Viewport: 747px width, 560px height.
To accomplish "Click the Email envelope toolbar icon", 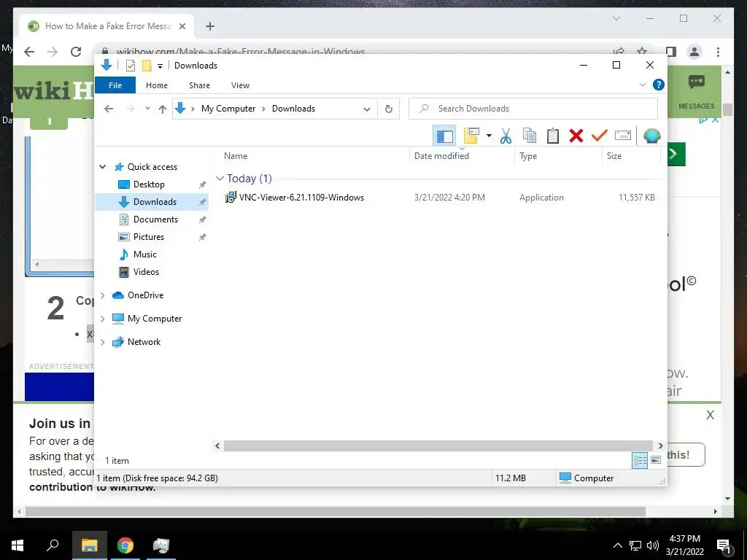I will tap(623, 136).
